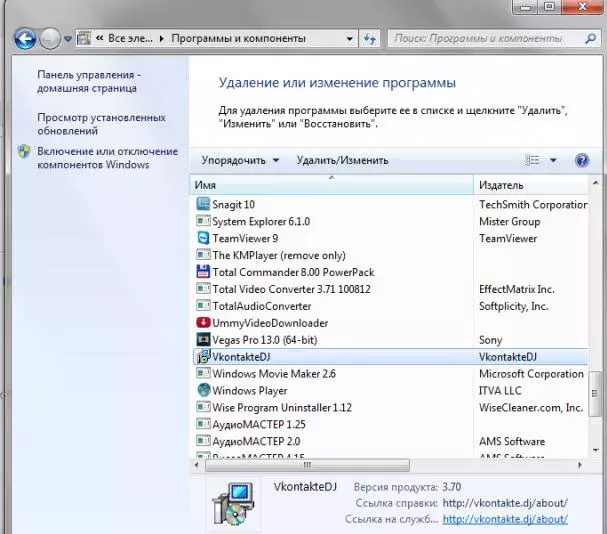Click the VkontakteDJ list icon
Viewport: 607px width, 534px height.
203,356
